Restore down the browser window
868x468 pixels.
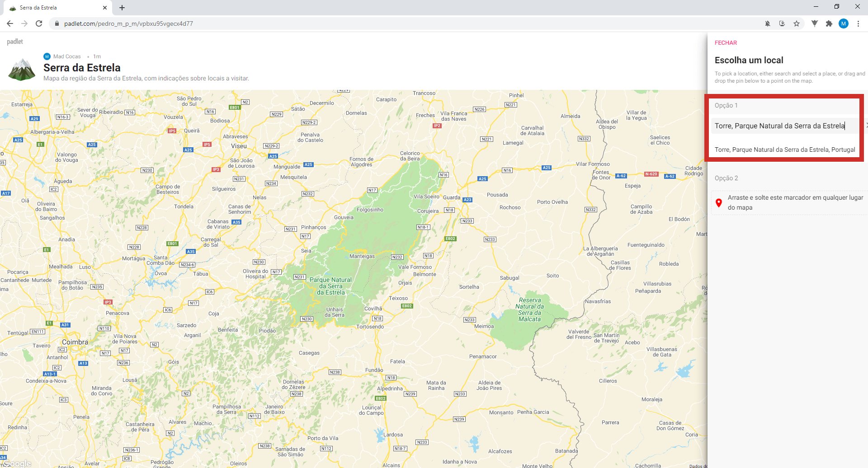pos(836,6)
